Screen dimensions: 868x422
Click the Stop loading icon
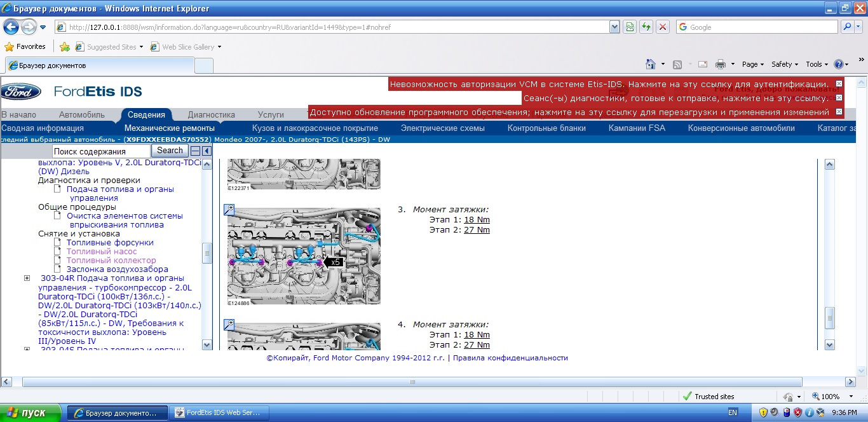click(x=663, y=27)
